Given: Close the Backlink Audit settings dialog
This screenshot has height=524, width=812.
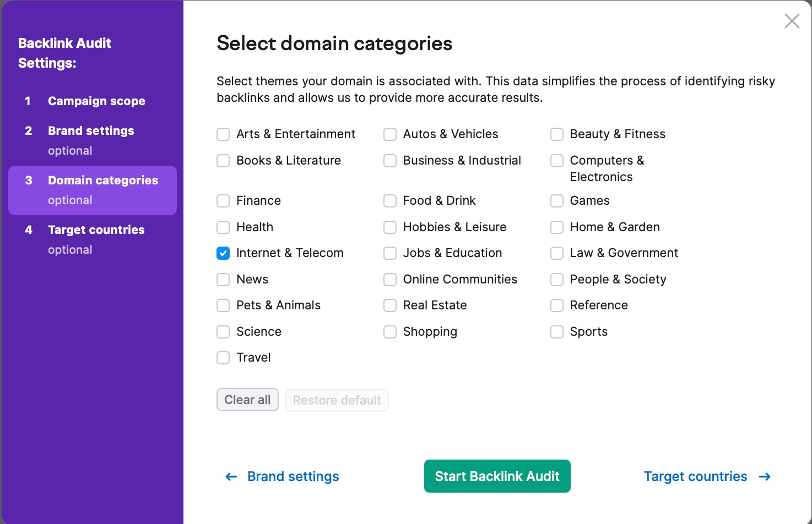Looking at the screenshot, I should [x=792, y=21].
